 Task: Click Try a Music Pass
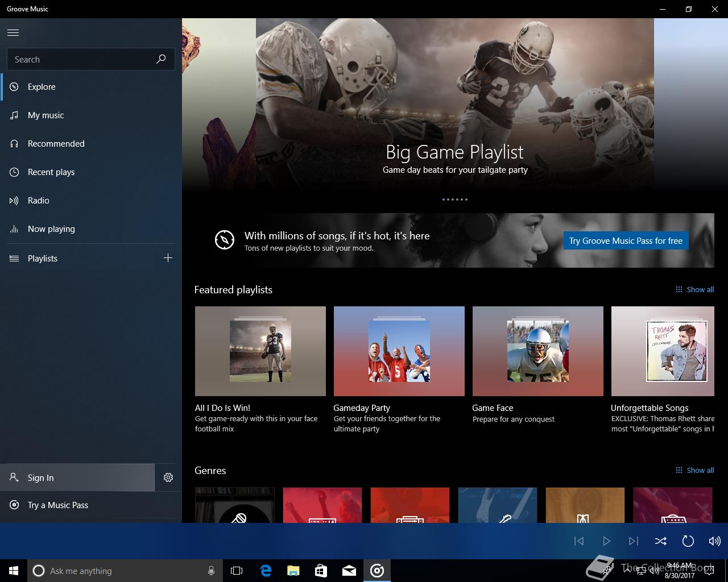tap(91, 505)
